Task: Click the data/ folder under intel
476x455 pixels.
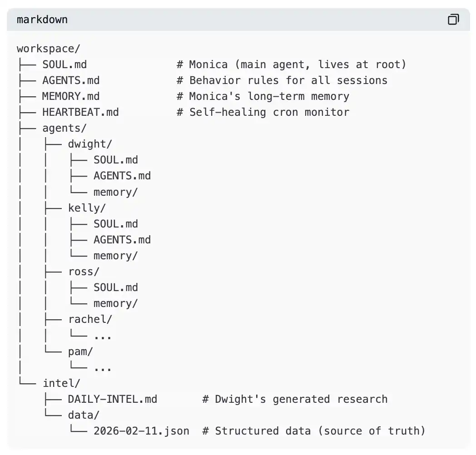Action: [x=84, y=415]
